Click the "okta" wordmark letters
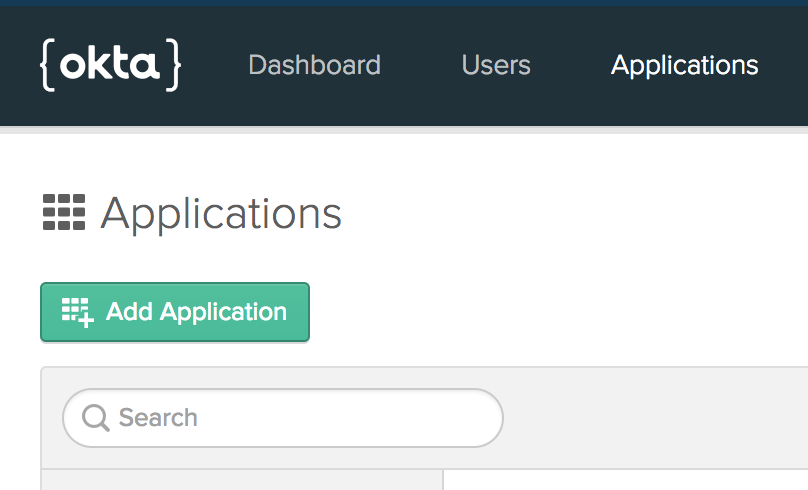Screen dimensions: 808x490 point(109,64)
